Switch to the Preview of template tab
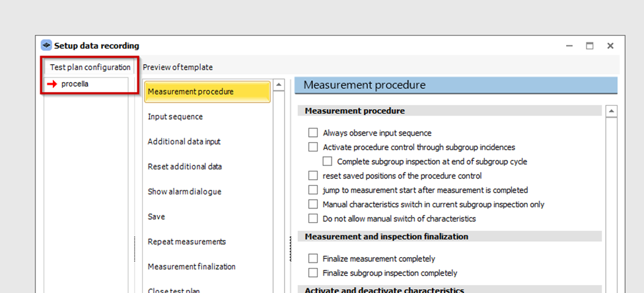This screenshot has width=644, height=293. (x=178, y=67)
